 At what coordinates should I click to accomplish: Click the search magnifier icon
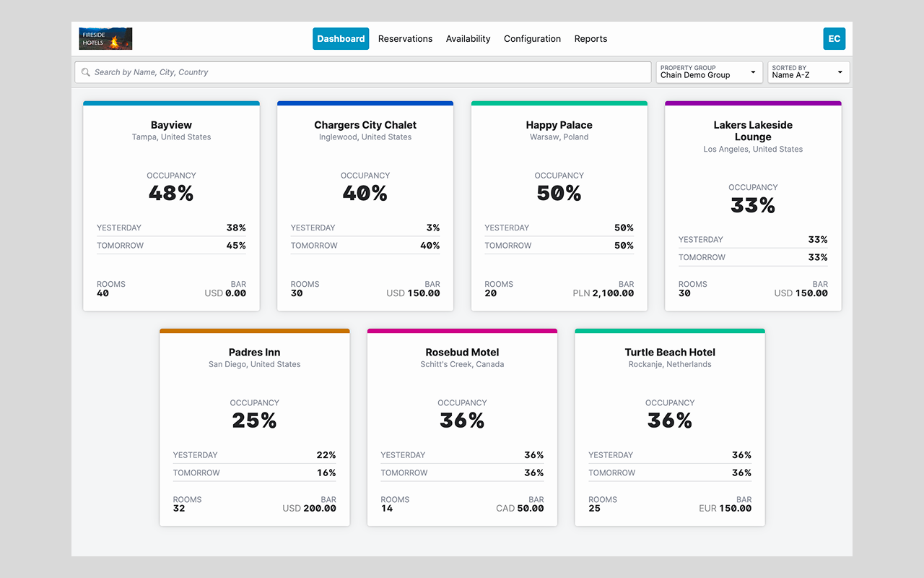pos(86,72)
